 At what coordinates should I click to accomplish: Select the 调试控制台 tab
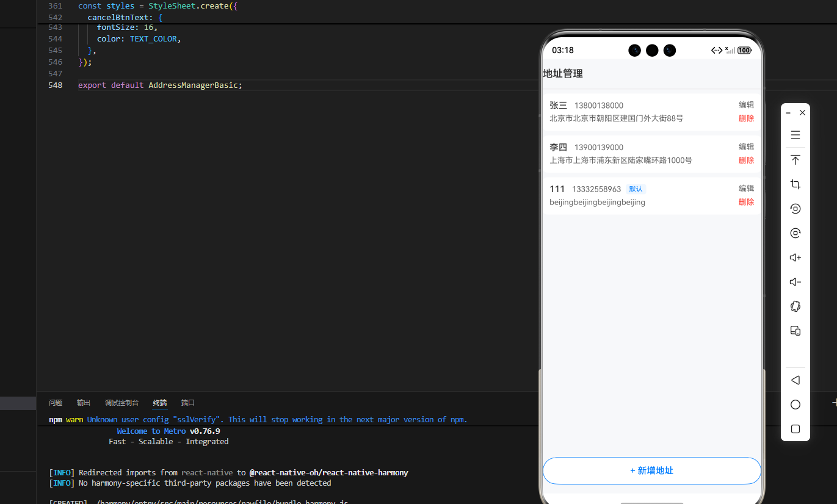(x=121, y=403)
